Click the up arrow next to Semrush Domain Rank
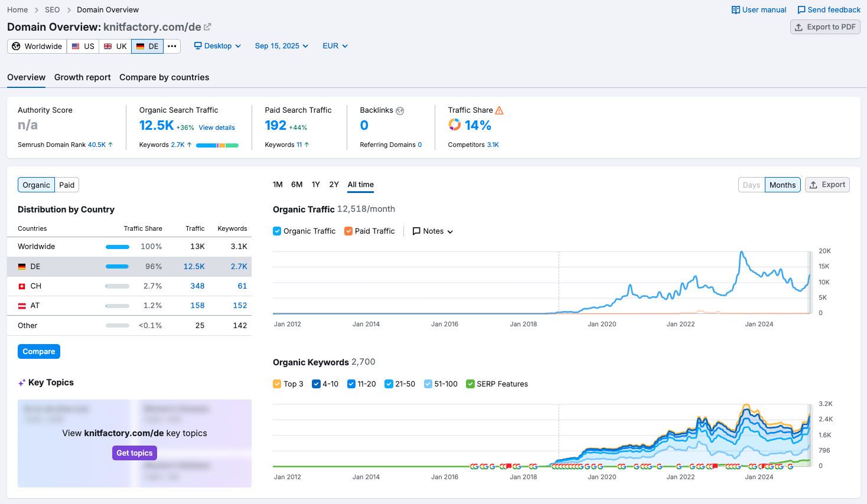 (x=110, y=145)
